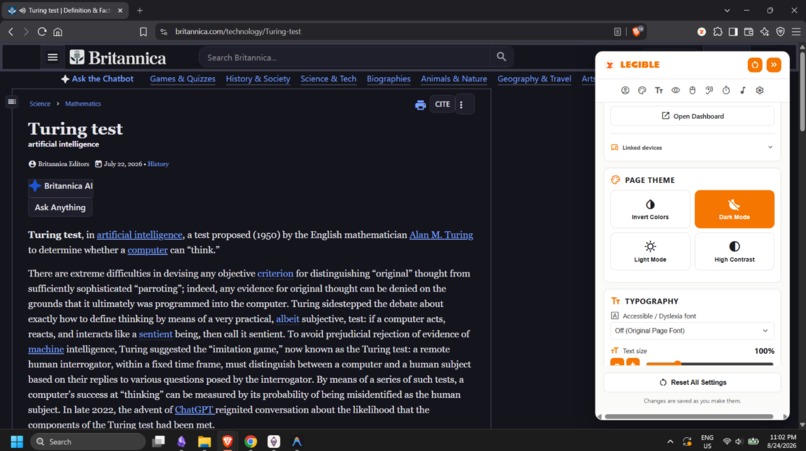The image size is (806, 451).
Task: Open File Explorer from taskbar
Action: pyautogui.click(x=205, y=442)
